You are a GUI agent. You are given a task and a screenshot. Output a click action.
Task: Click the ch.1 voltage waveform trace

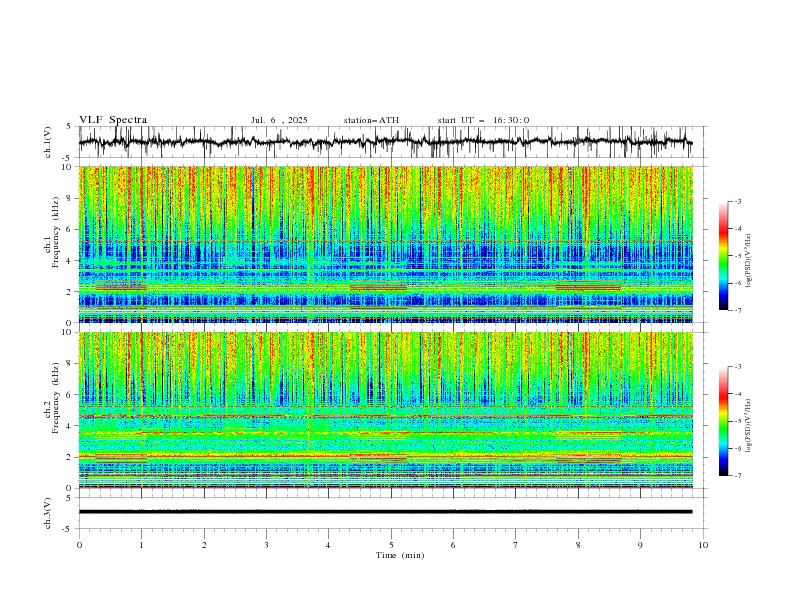coord(385,142)
